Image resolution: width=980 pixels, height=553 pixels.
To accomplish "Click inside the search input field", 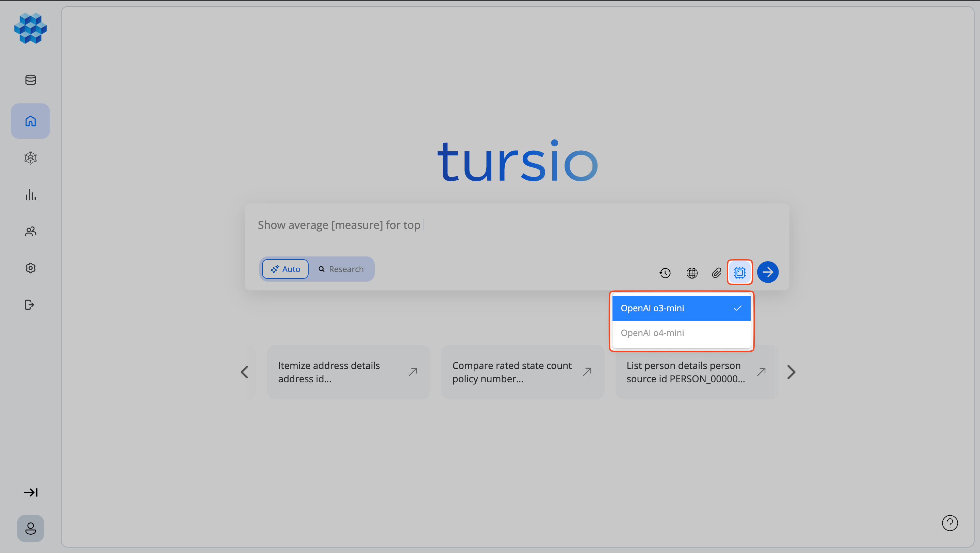I will 494,225.
